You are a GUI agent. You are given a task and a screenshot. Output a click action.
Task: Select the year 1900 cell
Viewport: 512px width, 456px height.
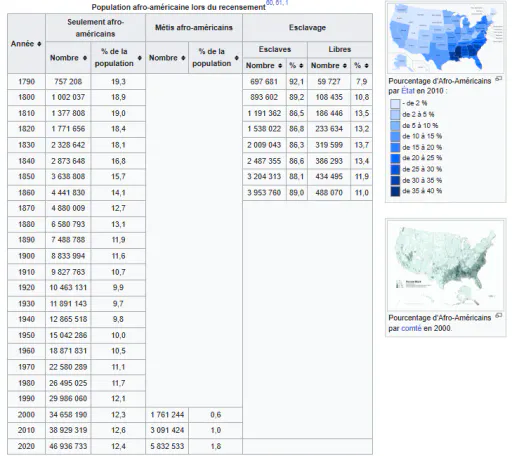26,256
